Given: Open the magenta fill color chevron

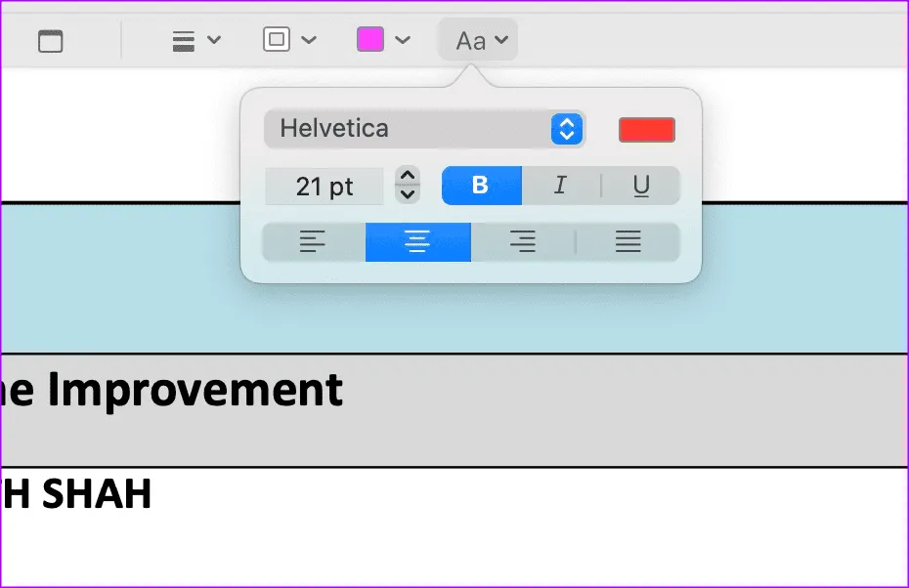Looking at the screenshot, I should pos(403,41).
